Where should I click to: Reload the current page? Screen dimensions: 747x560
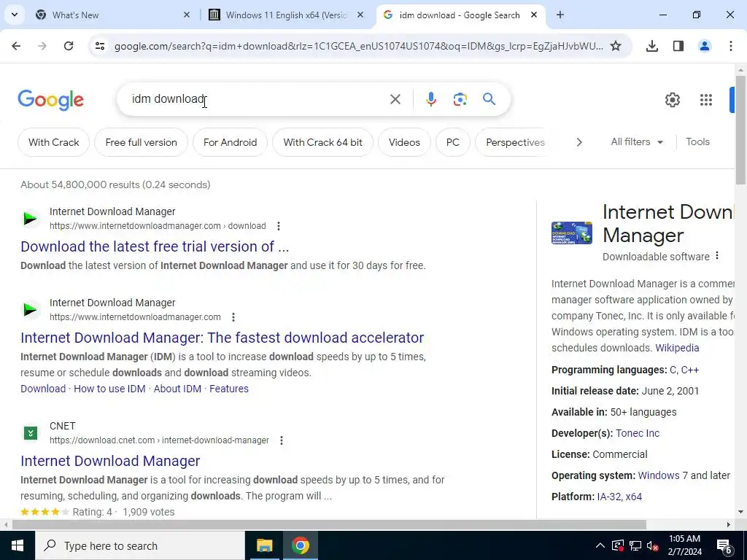(69, 46)
